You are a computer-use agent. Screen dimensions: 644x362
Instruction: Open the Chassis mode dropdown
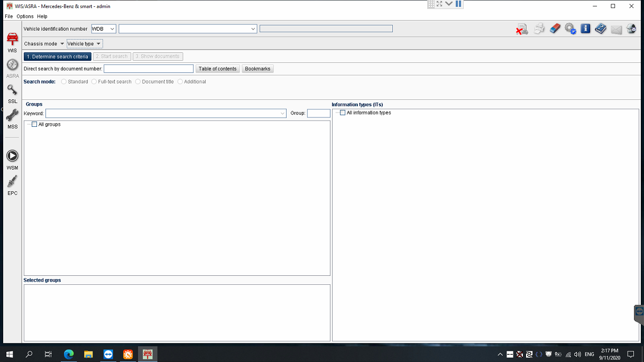pyautogui.click(x=44, y=44)
